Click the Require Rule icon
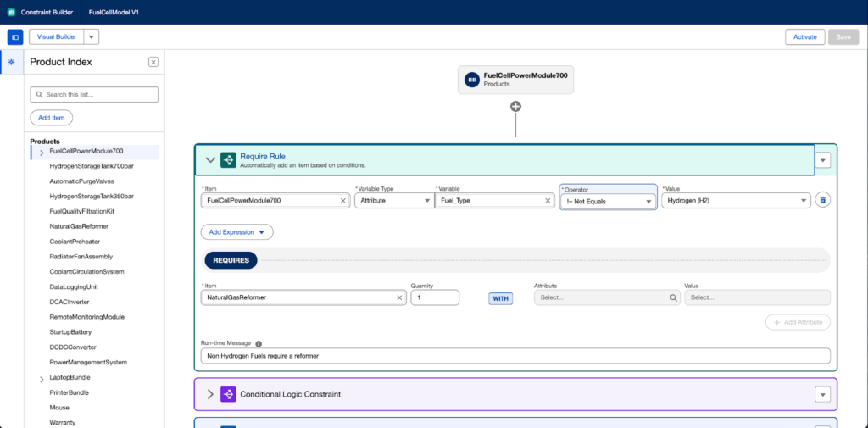This screenshot has width=868, height=428. 228,160
